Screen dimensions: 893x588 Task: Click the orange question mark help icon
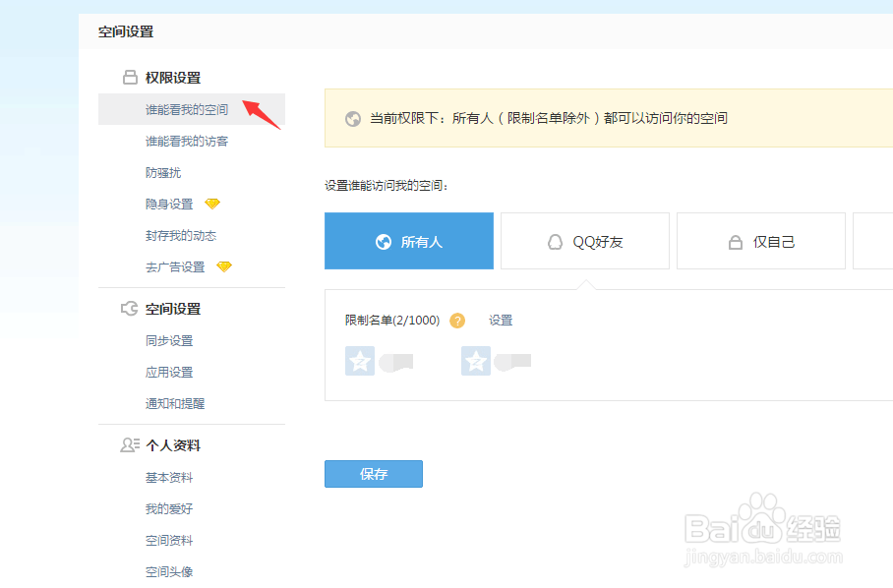click(x=457, y=321)
